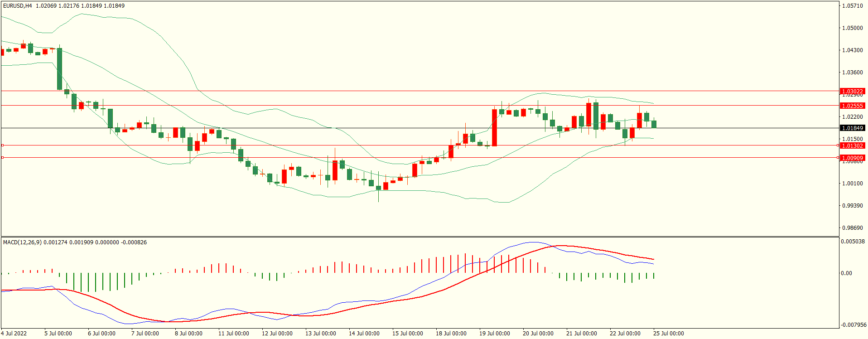
Task: Click the 1.05000 price scale label
Action: [x=852, y=28]
